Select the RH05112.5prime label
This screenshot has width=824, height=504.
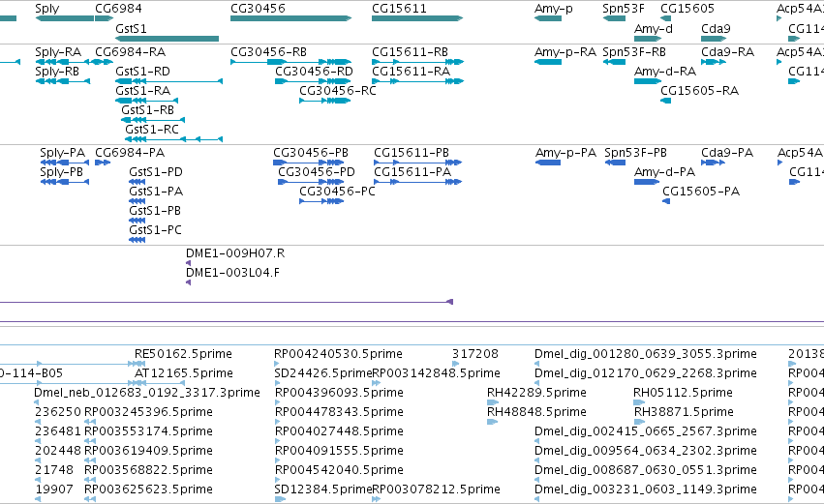point(683,393)
